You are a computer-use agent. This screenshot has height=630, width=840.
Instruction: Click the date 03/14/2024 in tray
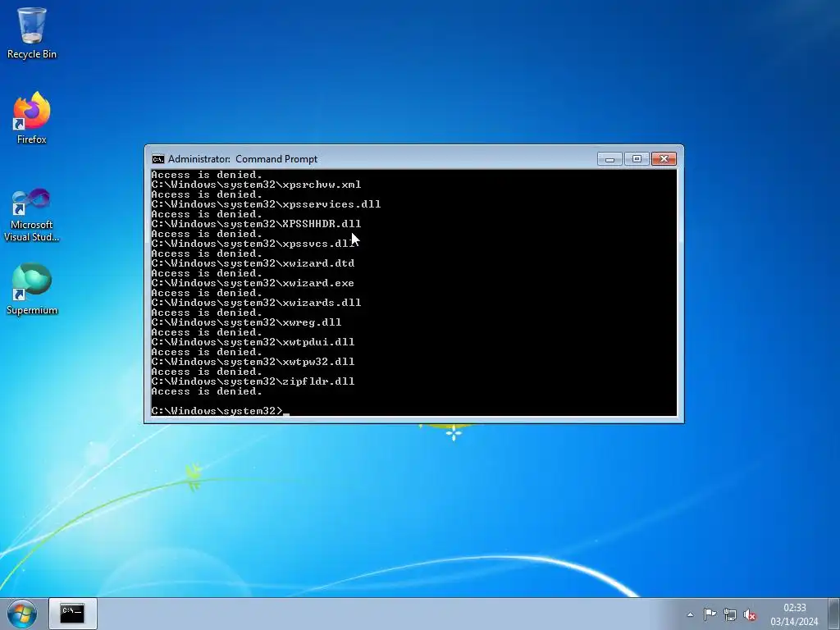pyautogui.click(x=794, y=622)
